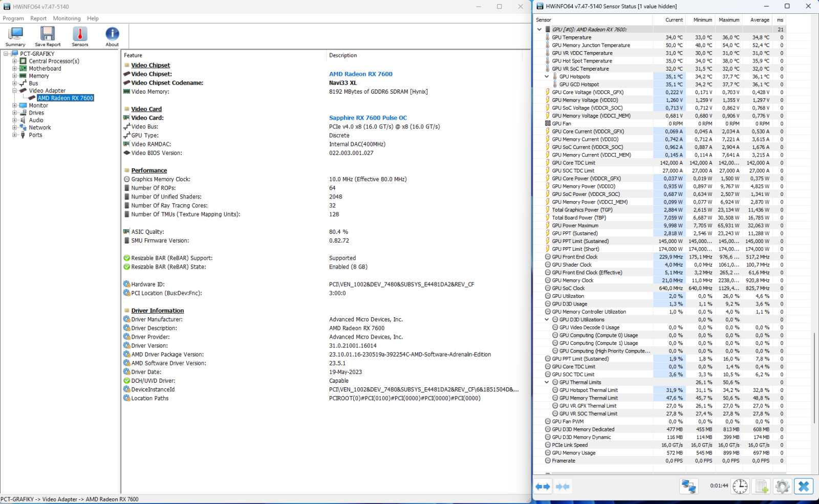The width and height of the screenshot is (819, 504).
Task: Collapse the GPU Thermal Limits group
Action: (x=547, y=382)
